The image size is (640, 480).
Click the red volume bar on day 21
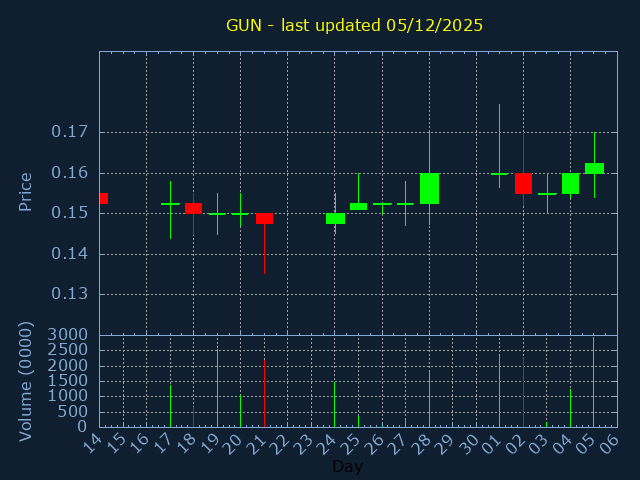264,393
